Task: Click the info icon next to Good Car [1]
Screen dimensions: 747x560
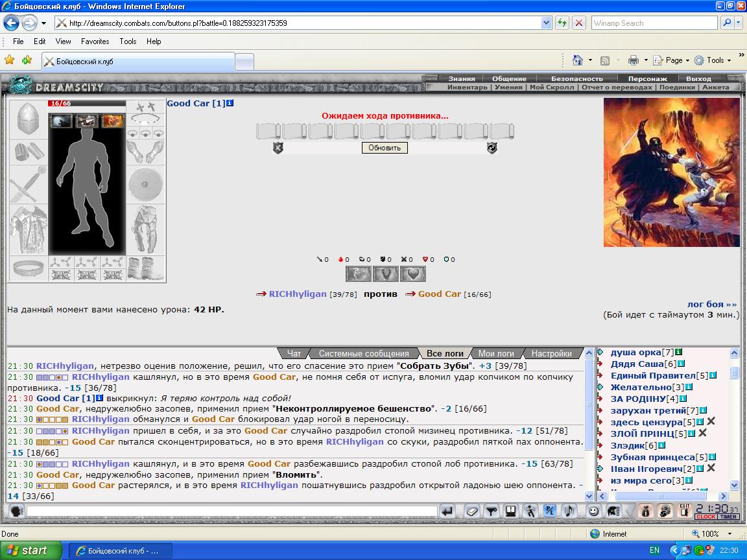Action: [x=230, y=103]
